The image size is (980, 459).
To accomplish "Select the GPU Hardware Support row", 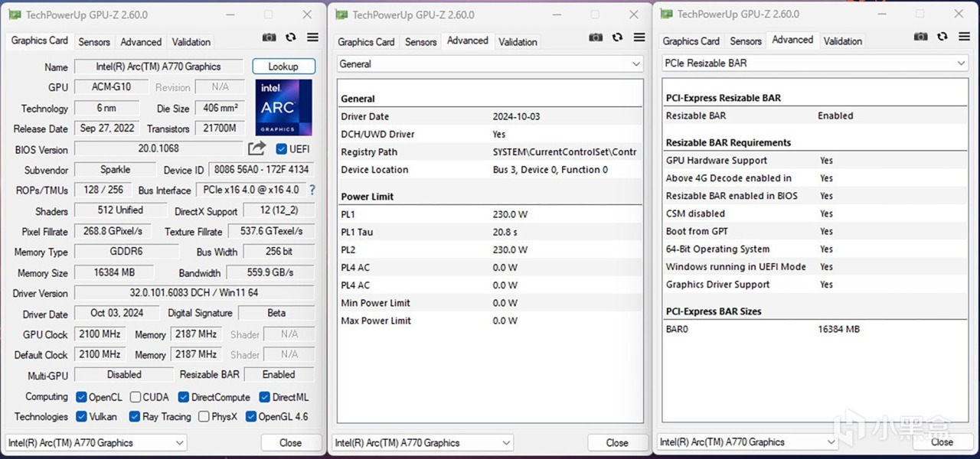I will click(x=815, y=161).
